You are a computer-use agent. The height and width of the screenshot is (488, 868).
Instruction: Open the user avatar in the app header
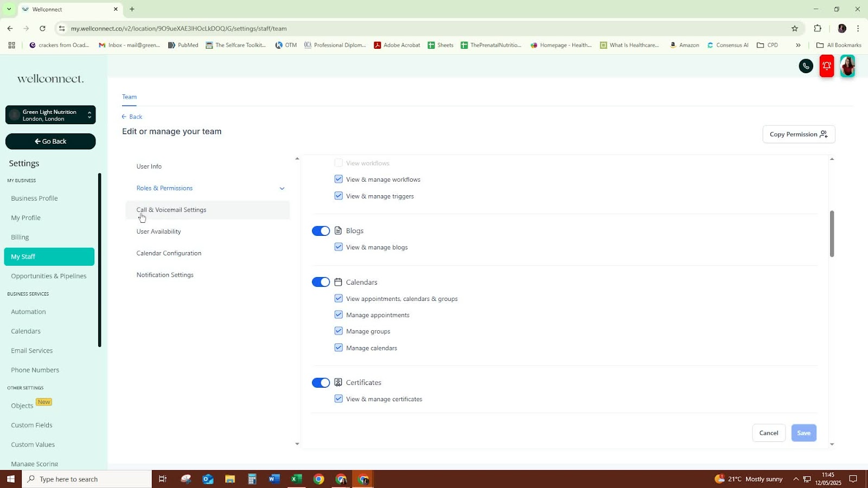coord(847,66)
